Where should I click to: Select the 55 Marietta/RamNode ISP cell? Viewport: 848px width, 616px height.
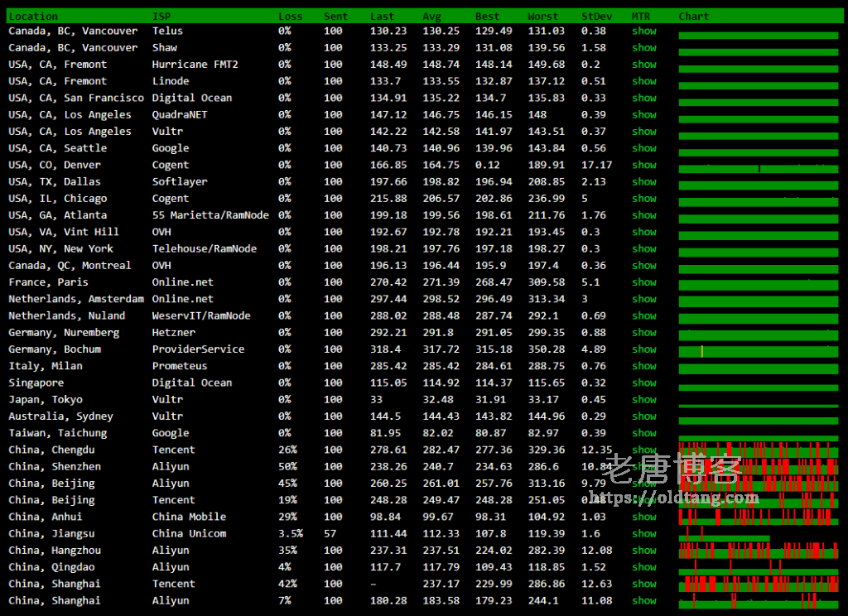click(210, 215)
